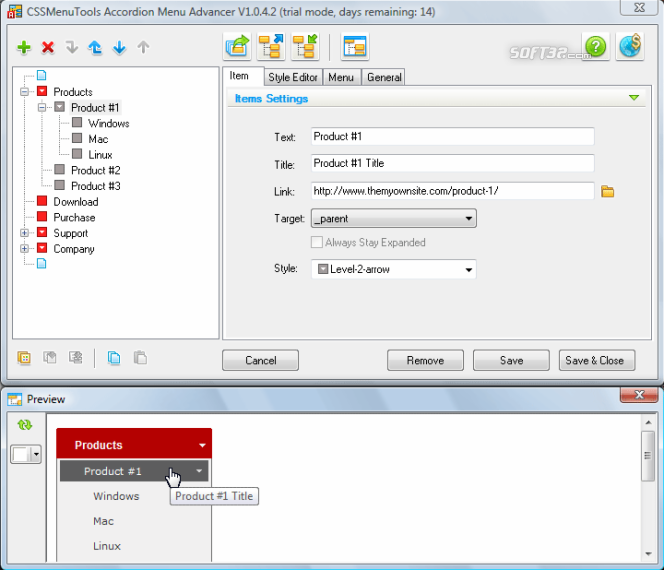Select Mac in the tree

click(x=98, y=139)
